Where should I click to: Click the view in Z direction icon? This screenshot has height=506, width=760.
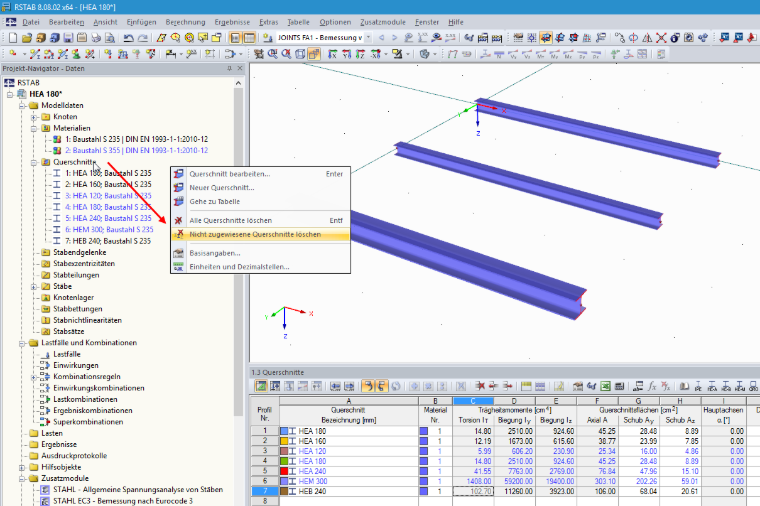pos(360,54)
